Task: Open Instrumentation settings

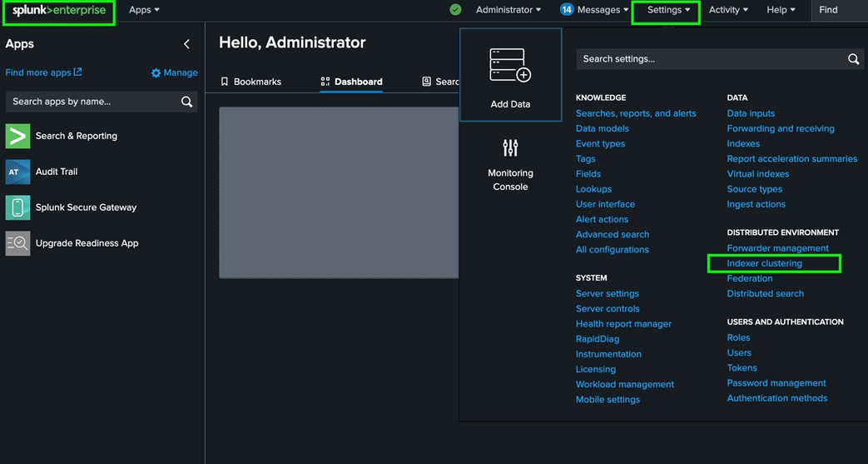Action: point(608,354)
